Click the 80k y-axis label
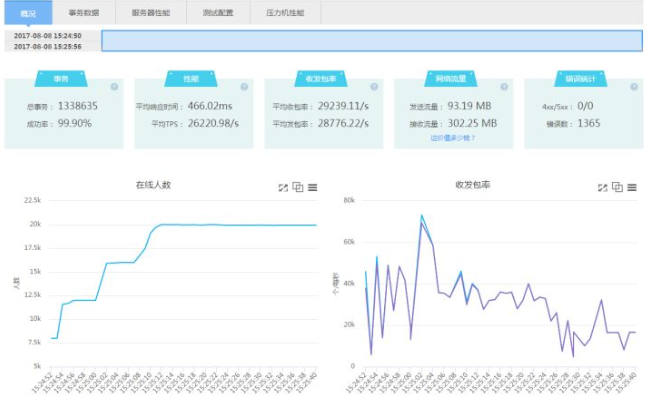645x397 pixels. [349, 200]
